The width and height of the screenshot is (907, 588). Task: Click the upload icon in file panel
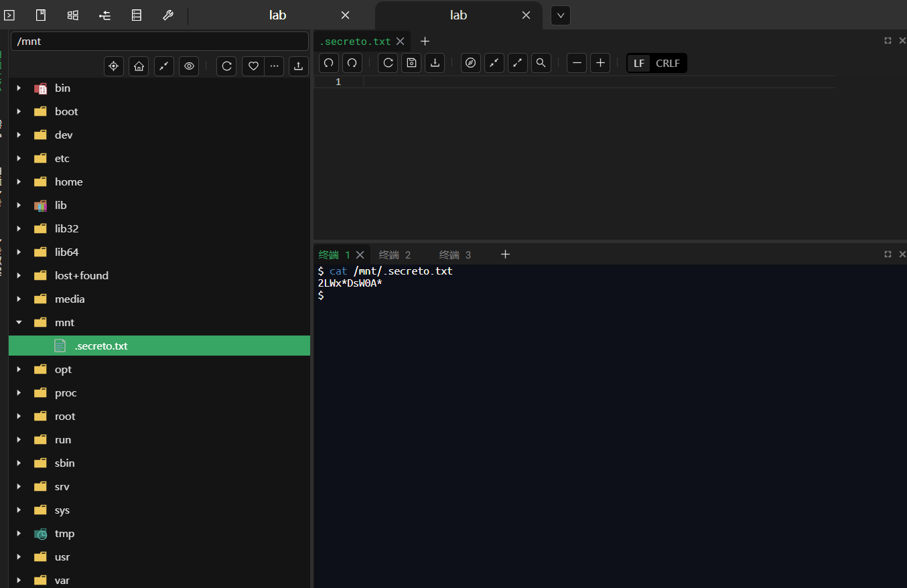pos(299,66)
